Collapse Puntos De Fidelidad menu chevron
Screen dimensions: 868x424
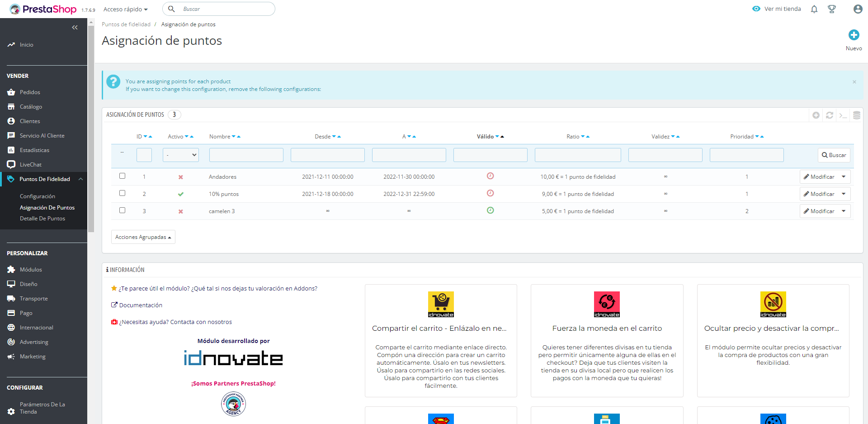pos(80,179)
